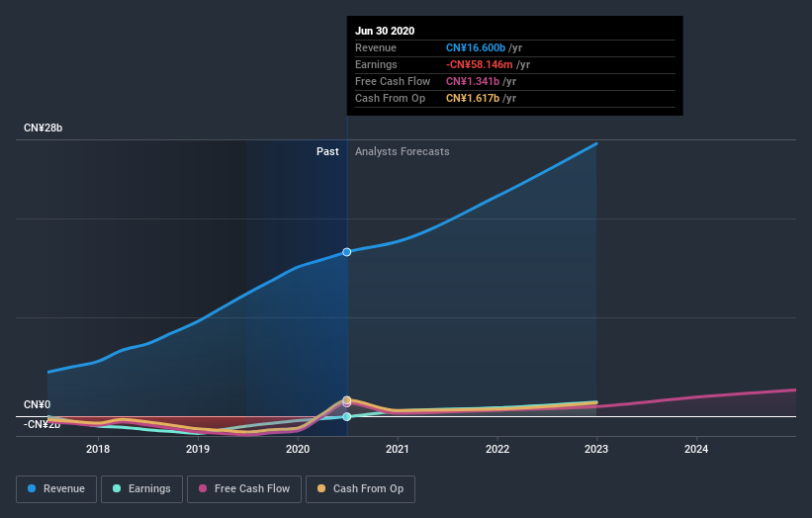Select the Cash From Op data point marker
Viewport: 812px width, 518px height.
[347, 400]
